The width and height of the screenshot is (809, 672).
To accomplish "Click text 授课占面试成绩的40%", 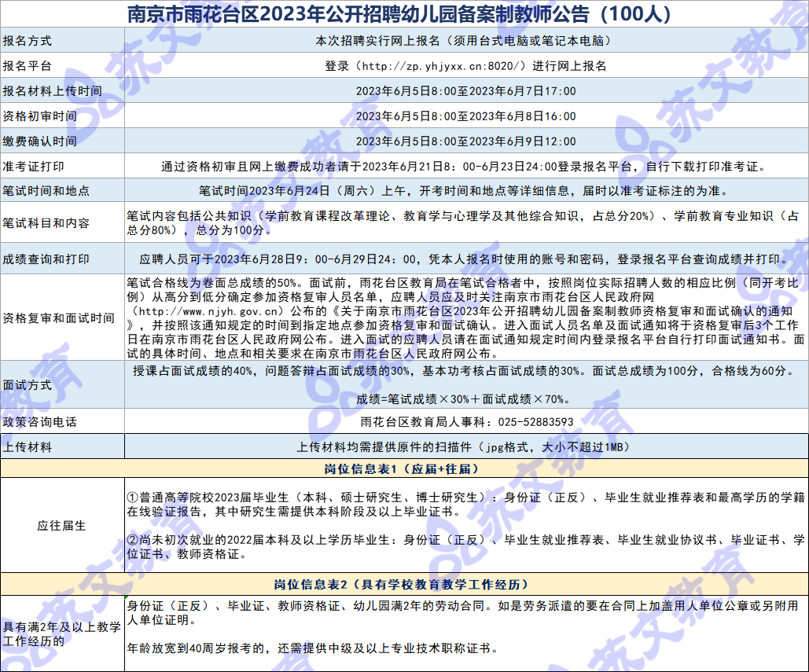I will coord(193,371).
